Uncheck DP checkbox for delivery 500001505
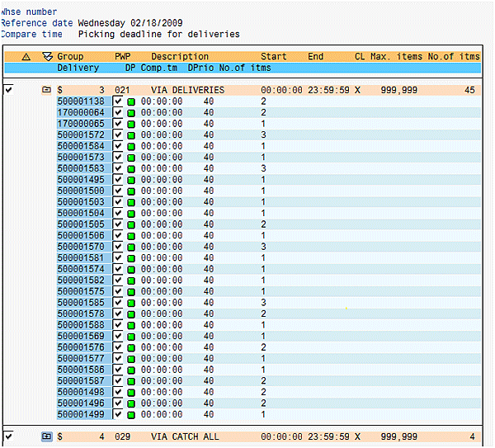Viewport: 495px width, 448px height. tap(118, 224)
